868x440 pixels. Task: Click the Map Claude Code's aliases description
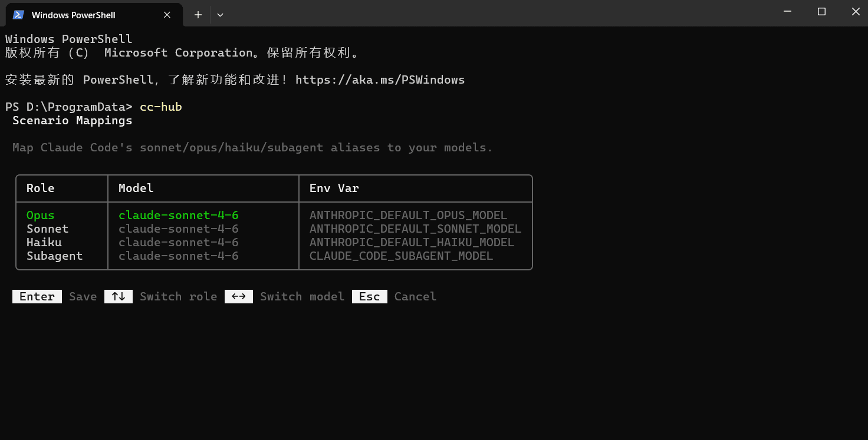click(252, 147)
